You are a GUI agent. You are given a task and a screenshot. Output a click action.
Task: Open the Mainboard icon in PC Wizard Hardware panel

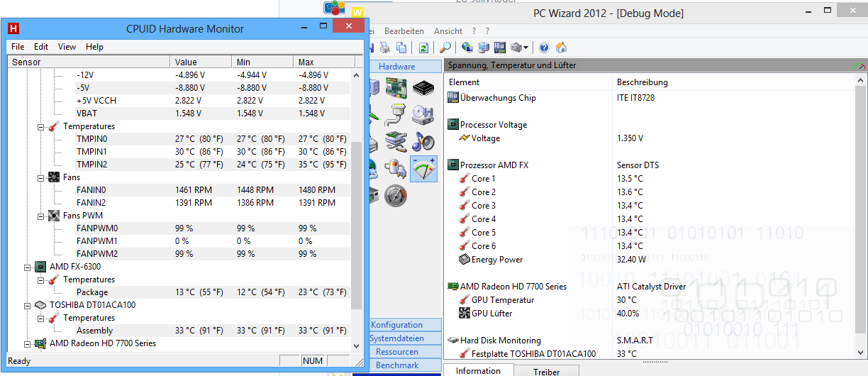click(x=396, y=88)
